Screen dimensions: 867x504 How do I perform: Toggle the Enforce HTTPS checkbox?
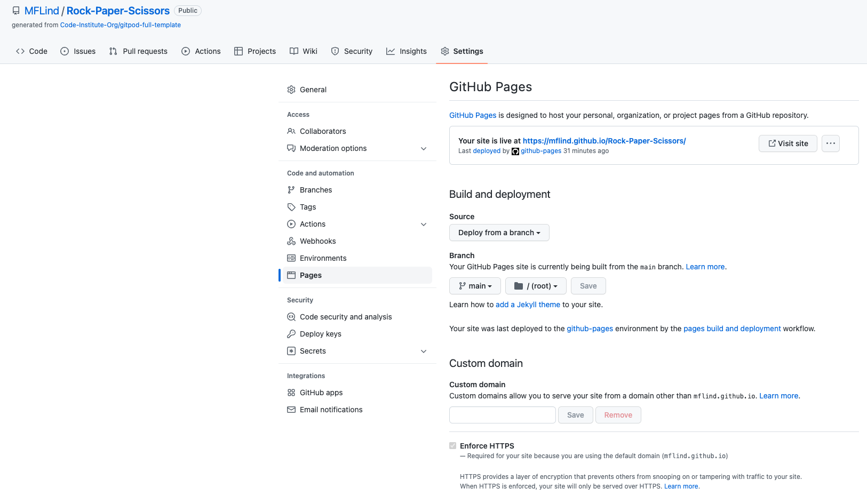click(452, 446)
